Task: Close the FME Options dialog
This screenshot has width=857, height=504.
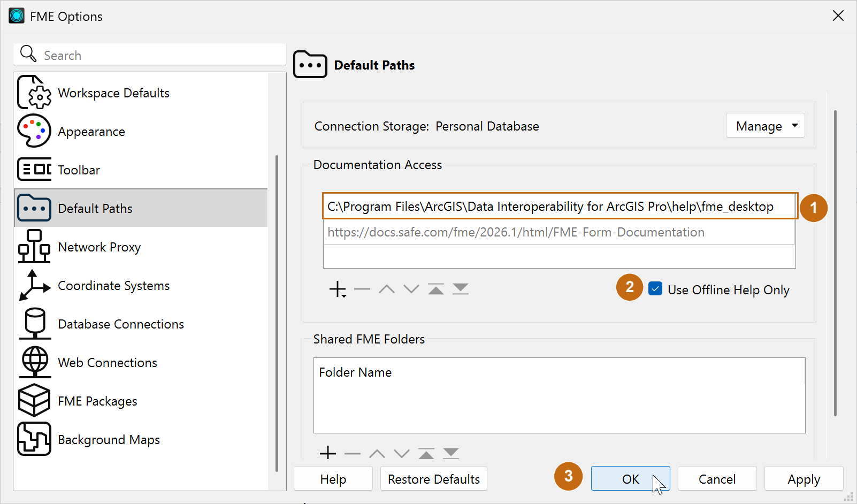Action: tap(838, 16)
